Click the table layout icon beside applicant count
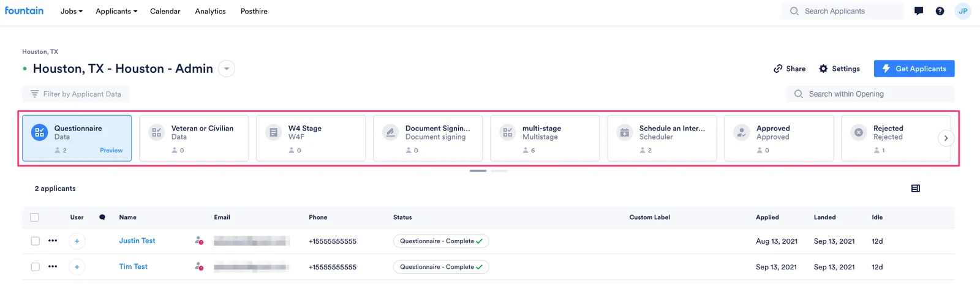The image size is (980, 289). coord(916,189)
